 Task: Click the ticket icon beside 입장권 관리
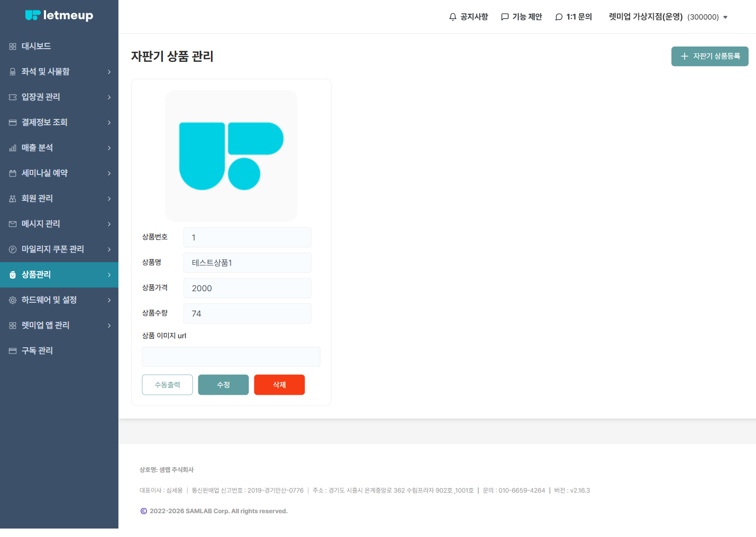point(13,97)
